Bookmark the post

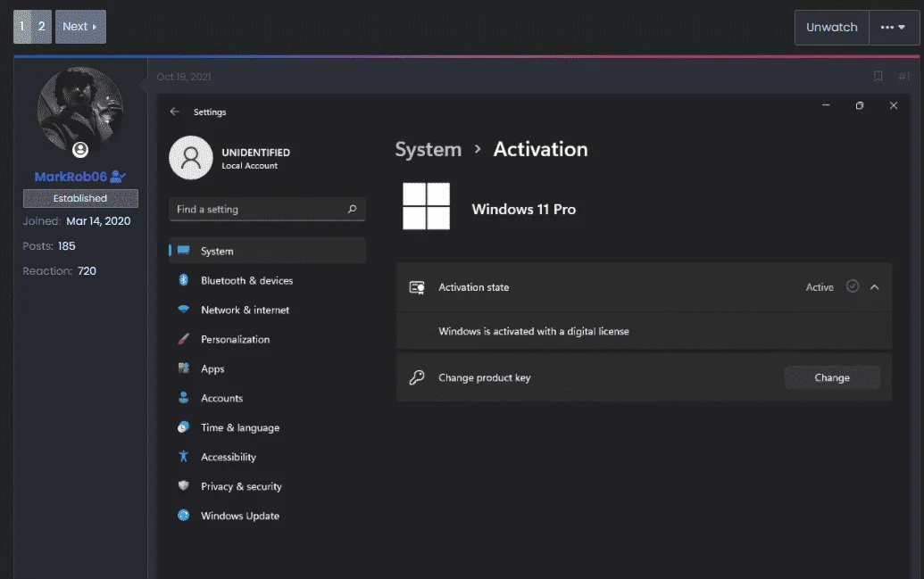coord(878,76)
